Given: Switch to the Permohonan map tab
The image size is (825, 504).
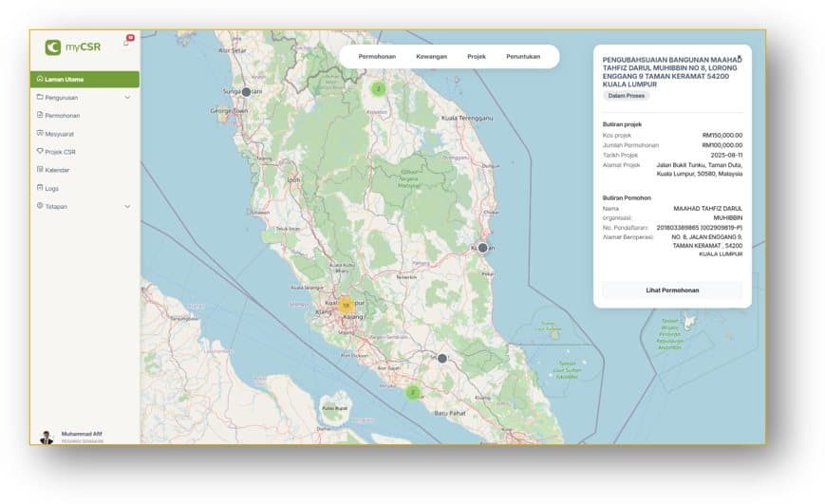Looking at the screenshot, I should point(377,56).
